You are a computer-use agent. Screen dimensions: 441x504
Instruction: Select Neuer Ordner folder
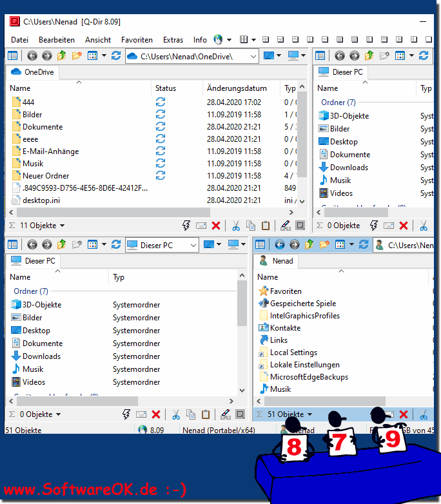point(46,176)
